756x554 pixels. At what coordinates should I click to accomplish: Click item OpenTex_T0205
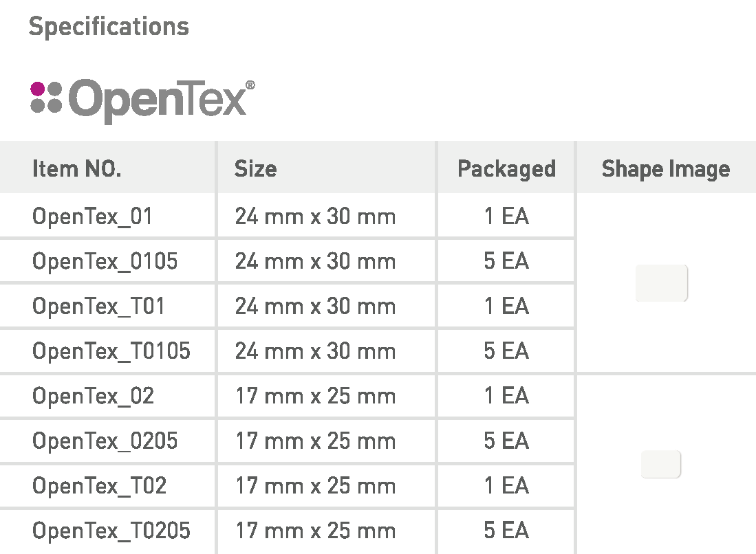[111, 531]
